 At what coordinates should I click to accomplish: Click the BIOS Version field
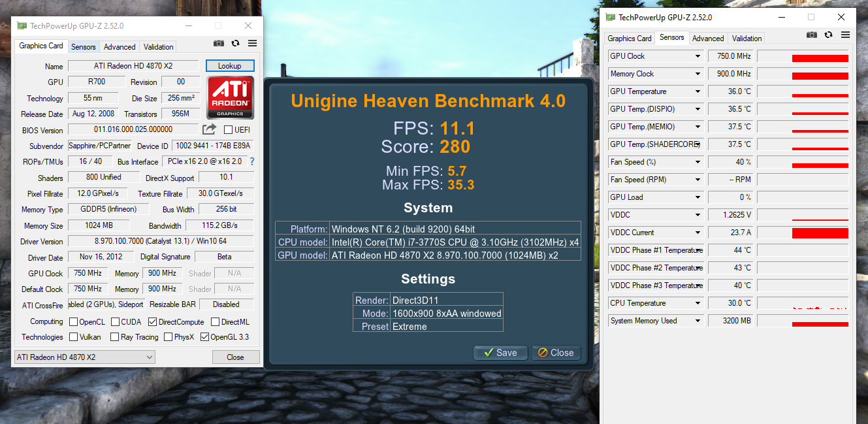pyautogui.click(x=133, y=129)
